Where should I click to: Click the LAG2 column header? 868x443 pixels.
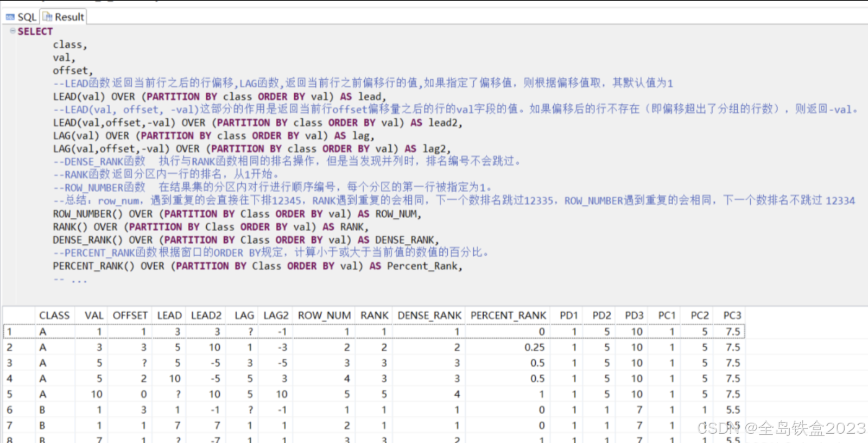(x=276, y=315)
